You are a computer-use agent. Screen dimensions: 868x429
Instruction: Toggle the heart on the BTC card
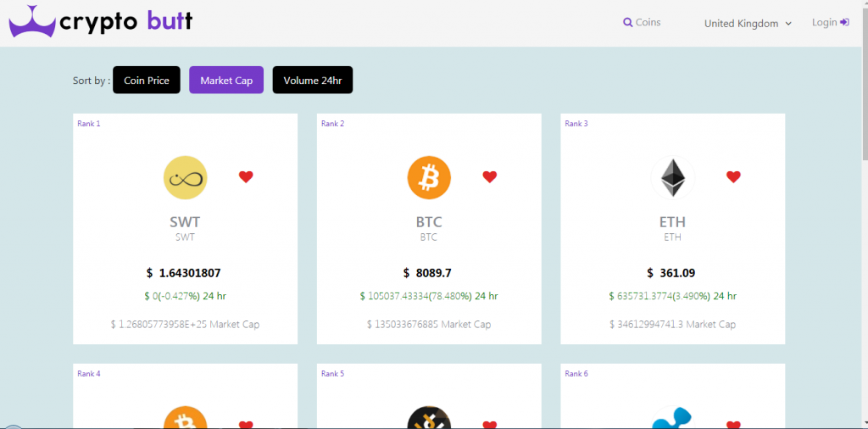[x=489, y=176]
